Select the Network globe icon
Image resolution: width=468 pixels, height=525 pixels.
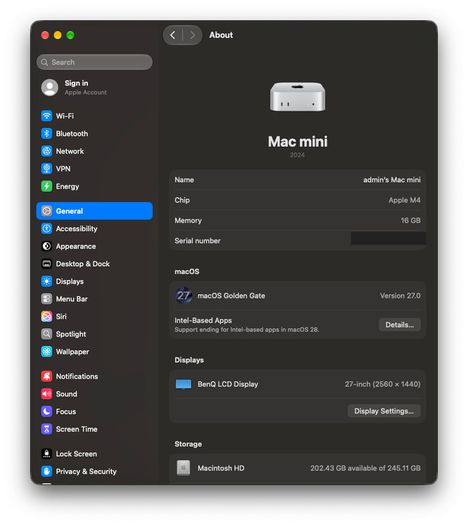[x=47, y=151]
